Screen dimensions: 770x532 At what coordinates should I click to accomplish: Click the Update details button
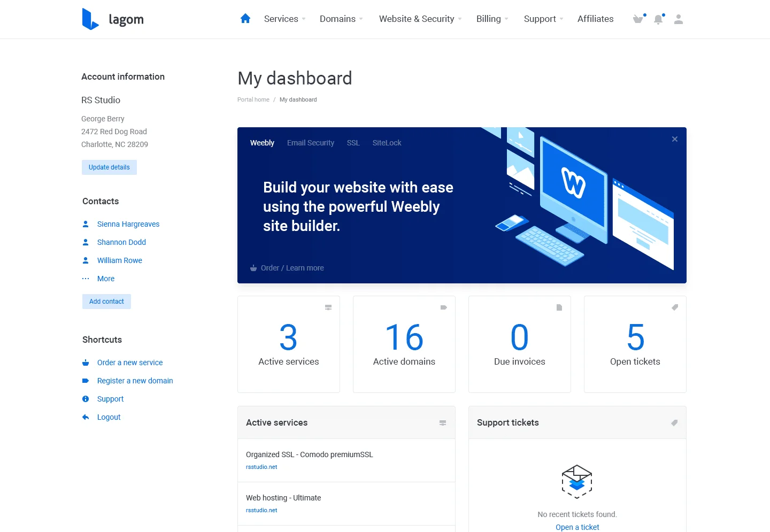tap(109, 167)
